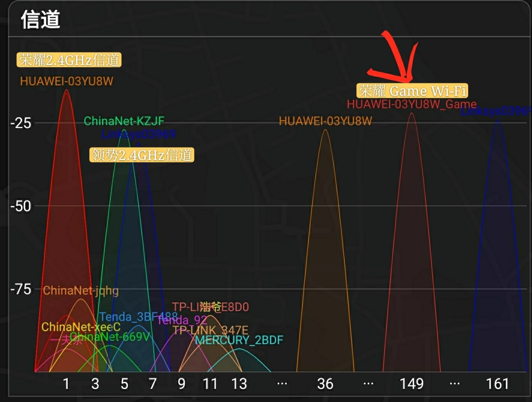The height and width of the screenshot is (402, 532).
Task: Tap the MERCURY_2BDF network label
Action: [x=239, y=340]
